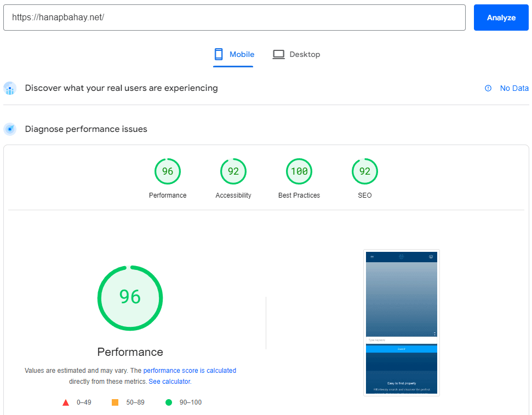Click the green circle 90–100 legend
This screenshot has height=415, width=532.
169,402
